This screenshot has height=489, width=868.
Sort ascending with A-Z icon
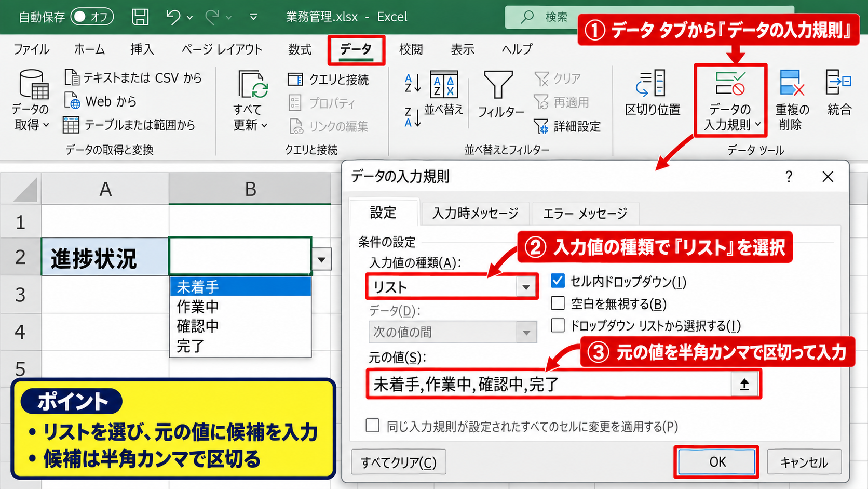click(413, 83)
